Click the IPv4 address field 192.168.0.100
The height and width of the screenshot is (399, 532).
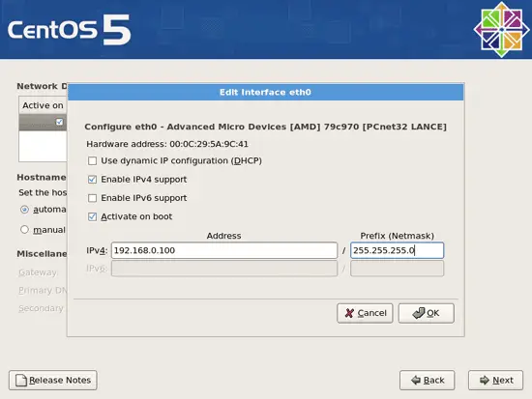224,250
